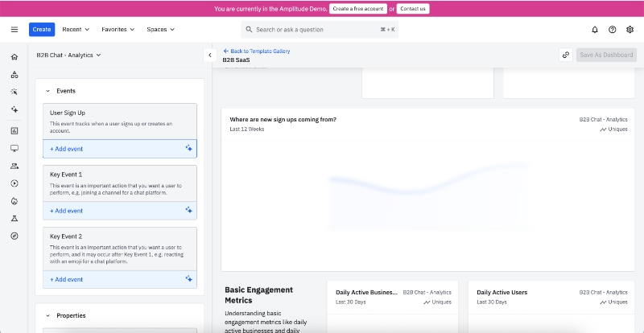The width and height of the screenshot is (644, 333).
Task: Click the Search or ask a question field
Action: pyautogui.click(x=320, y=30)
